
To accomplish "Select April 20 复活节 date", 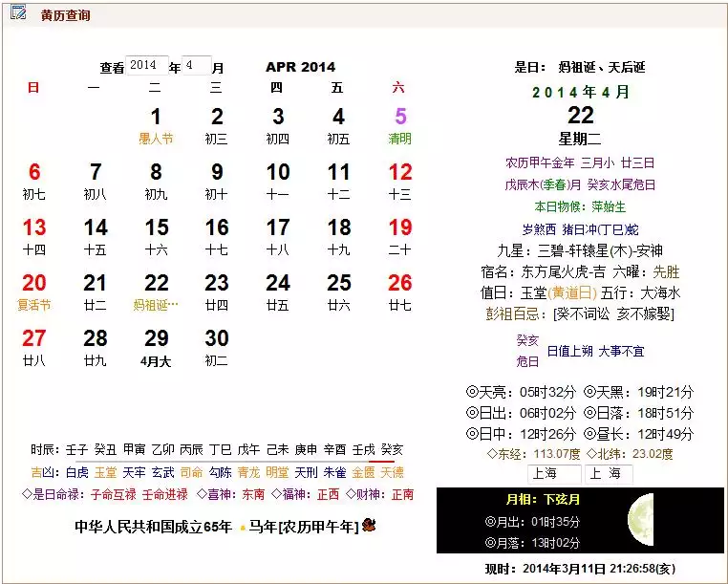I will tap(34, 291).
